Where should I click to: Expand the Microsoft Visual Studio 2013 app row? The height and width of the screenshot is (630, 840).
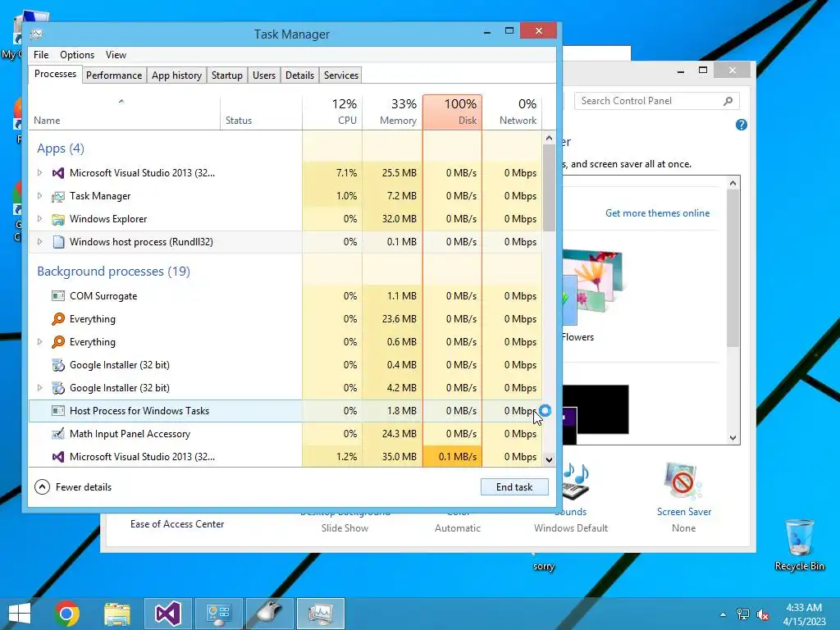point(39,173)
